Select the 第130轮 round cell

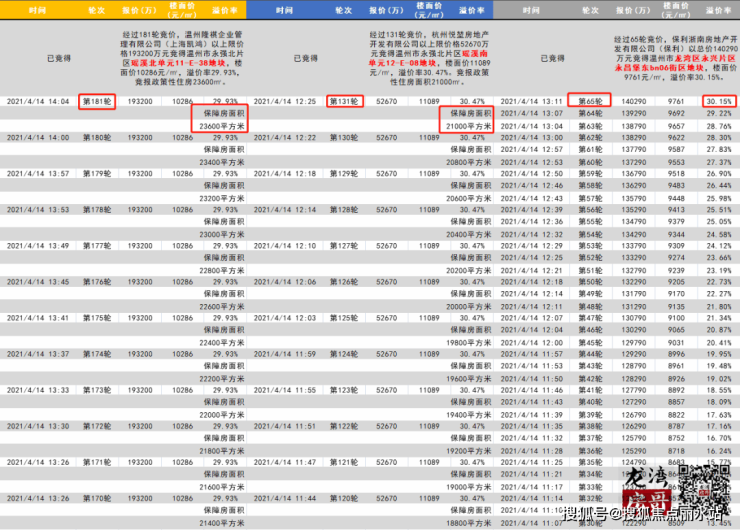point(345,137)
